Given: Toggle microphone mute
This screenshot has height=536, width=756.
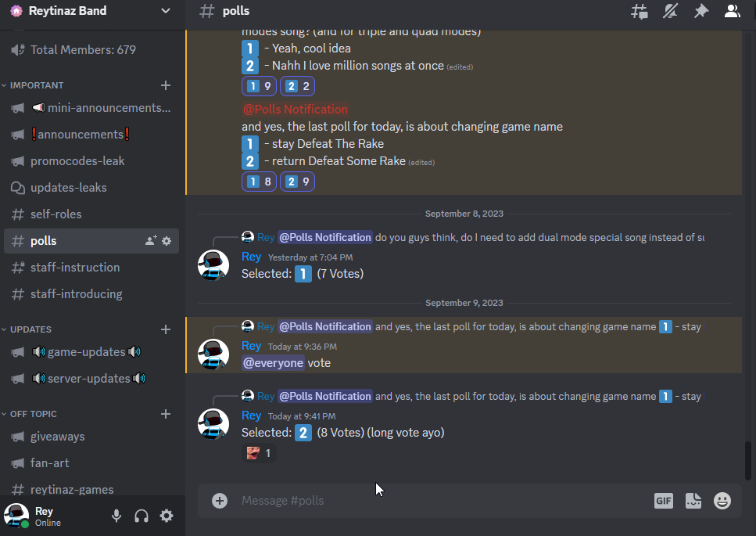Looking at the screenshot, I should point(116,516).
